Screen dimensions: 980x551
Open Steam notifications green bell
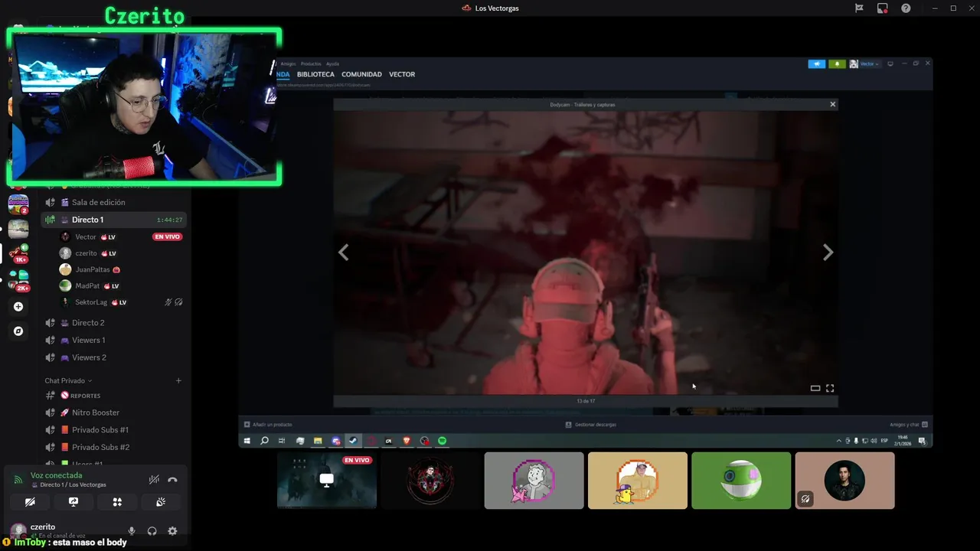click(837, 64)
